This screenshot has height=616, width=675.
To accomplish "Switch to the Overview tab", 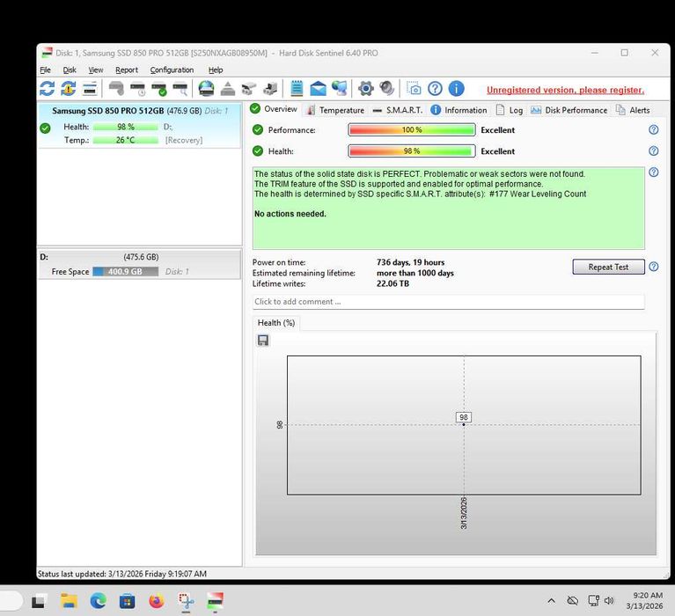I will (x=275, y=109).
